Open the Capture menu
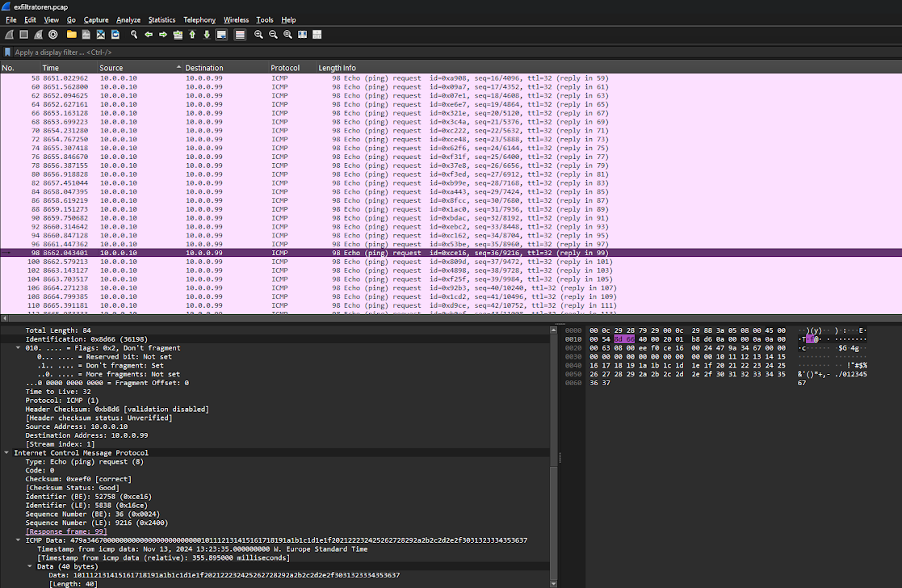Viewport: 902px width, 588px height. coord(96,19)
